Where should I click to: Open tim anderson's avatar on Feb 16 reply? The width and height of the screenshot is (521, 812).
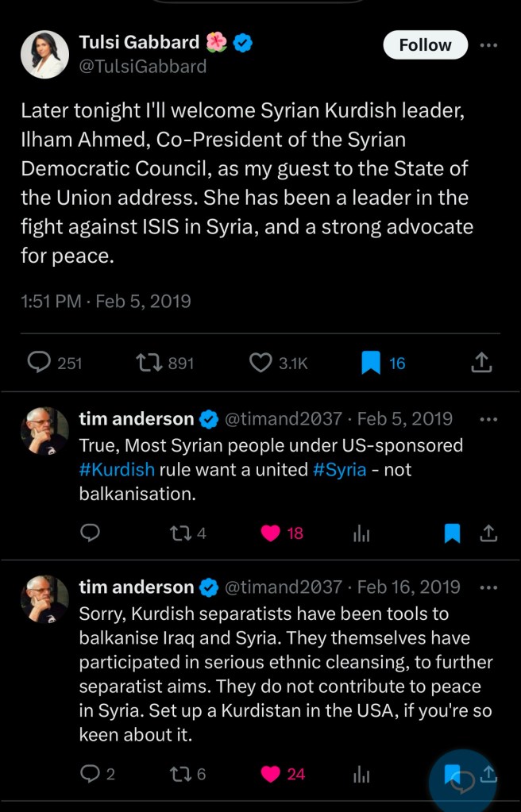coord(44,599)
